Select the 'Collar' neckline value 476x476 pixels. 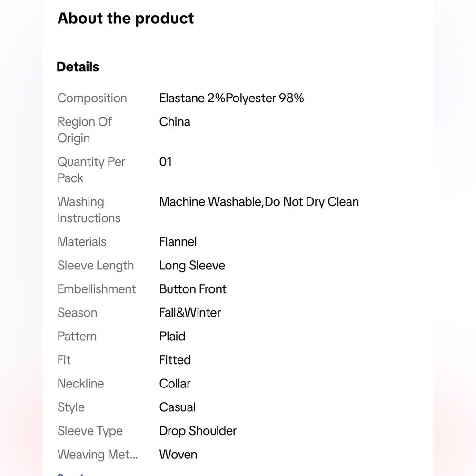tap(175, 384)
